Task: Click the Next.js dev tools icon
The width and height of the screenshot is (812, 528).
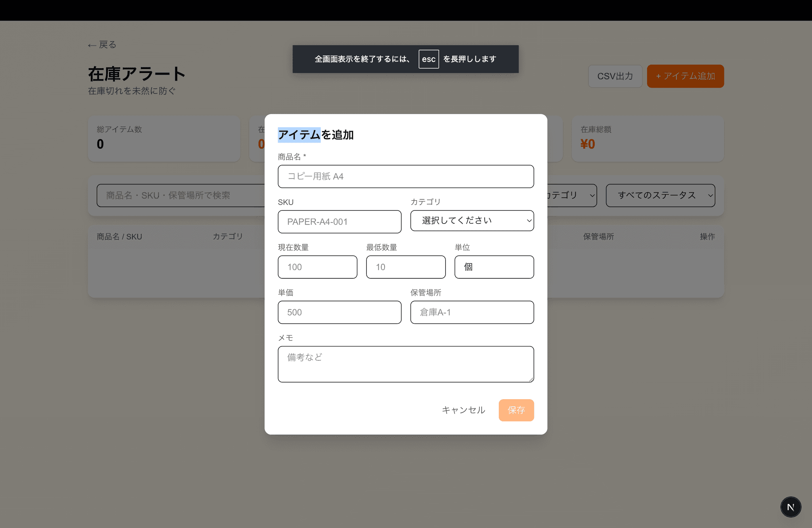Action: [791, 507]
